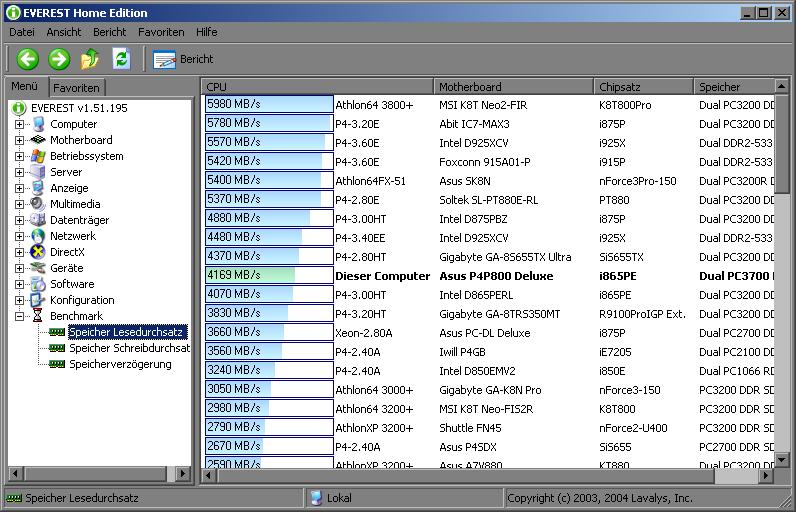Select the Geräte devices icon
This screenshot has width=796, height=512.
(x=38, y=267)
